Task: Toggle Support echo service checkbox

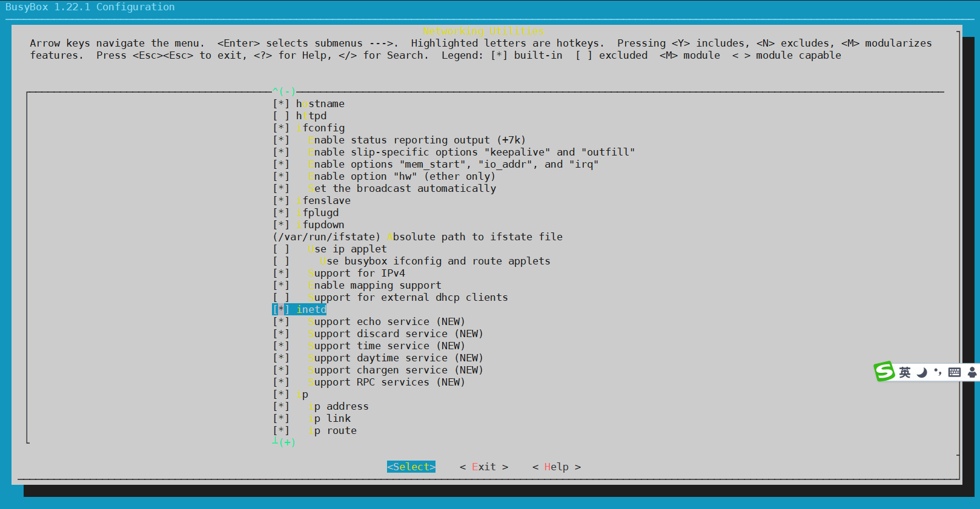Action: [281, 322]
